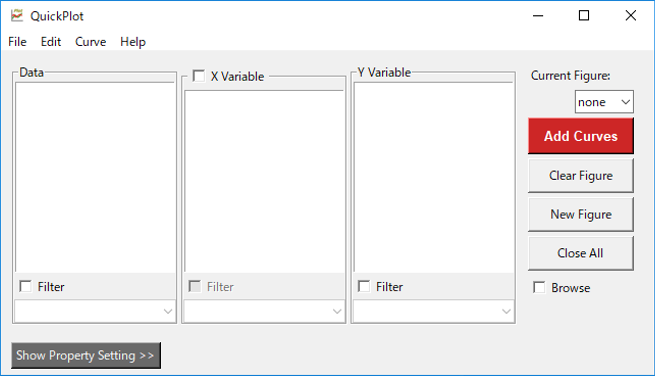Toggle the Filter checkbox under Data panel
Screen dimensions: 655x376
pyautogui.click(x=25, y=287)
